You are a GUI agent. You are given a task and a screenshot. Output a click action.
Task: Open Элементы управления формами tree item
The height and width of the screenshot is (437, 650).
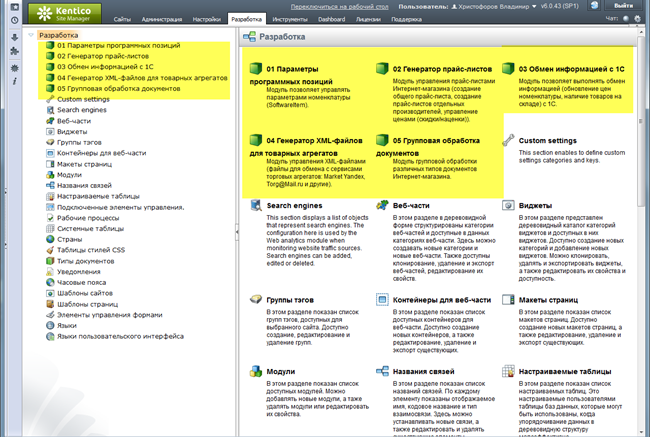point(109,315)
